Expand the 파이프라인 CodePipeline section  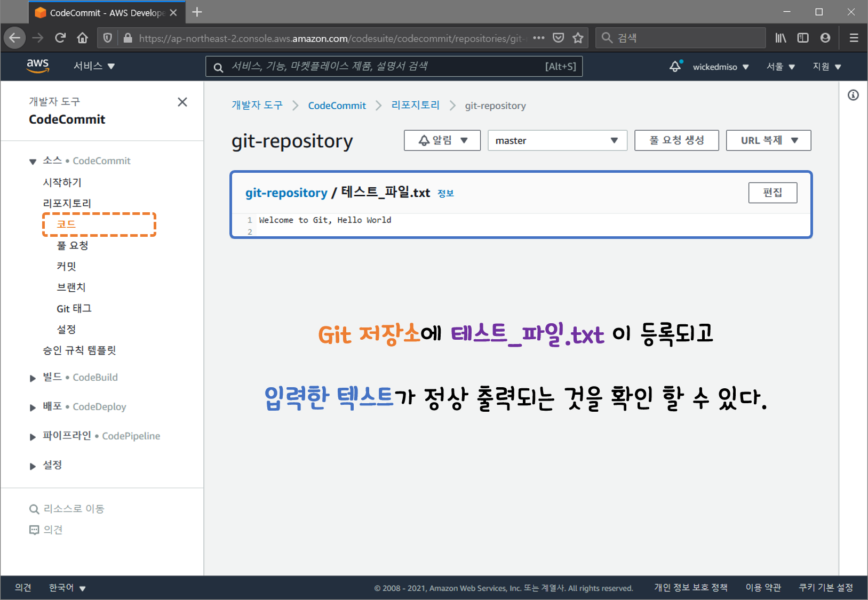(x=33, y=437)
